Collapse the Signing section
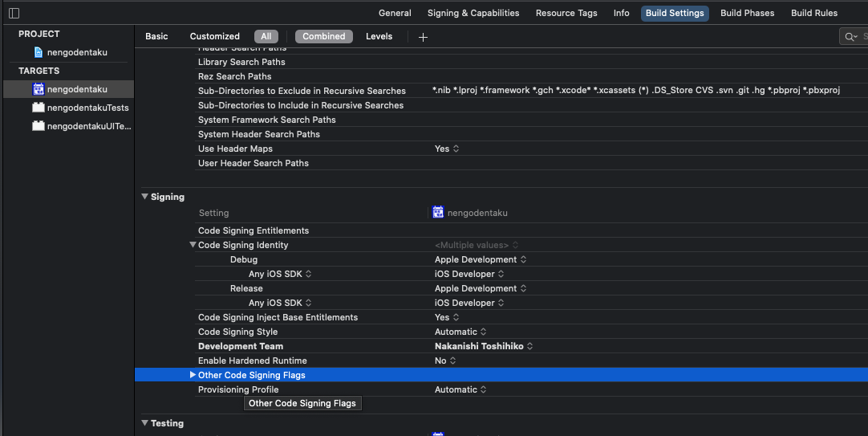 click(x=144, y=197)
